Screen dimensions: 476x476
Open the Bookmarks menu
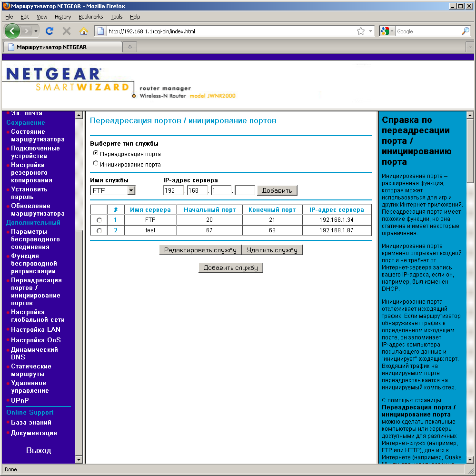tap(90, 17)
